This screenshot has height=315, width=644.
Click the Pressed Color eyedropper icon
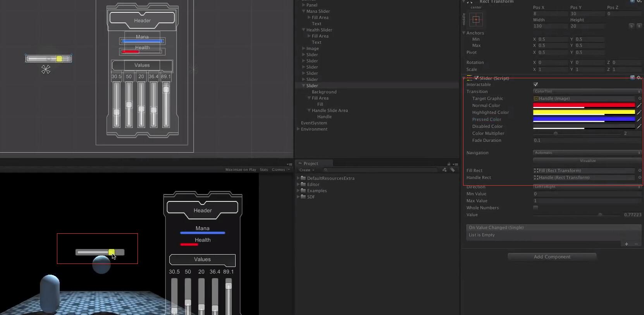point(639,119)
